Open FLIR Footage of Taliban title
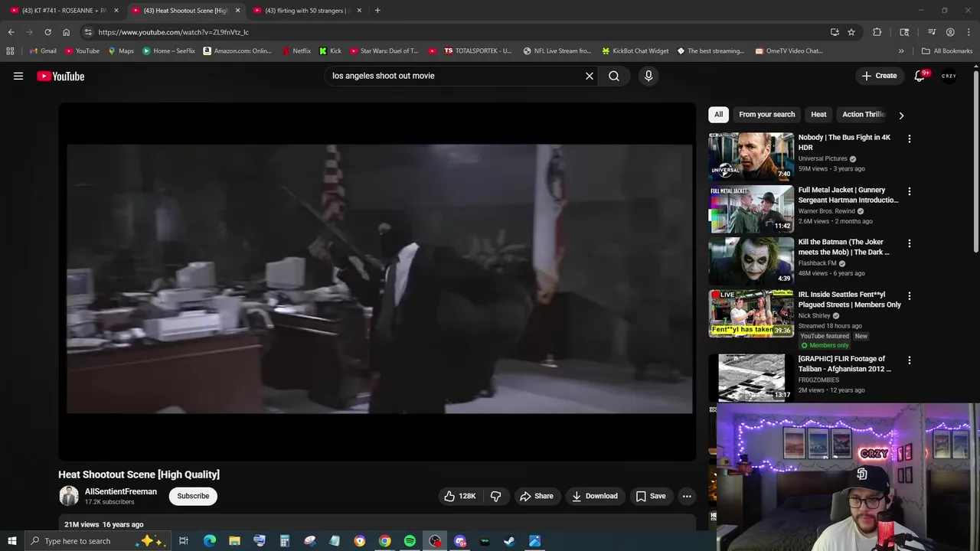980x551 pixels. click(x=844, y=364)
